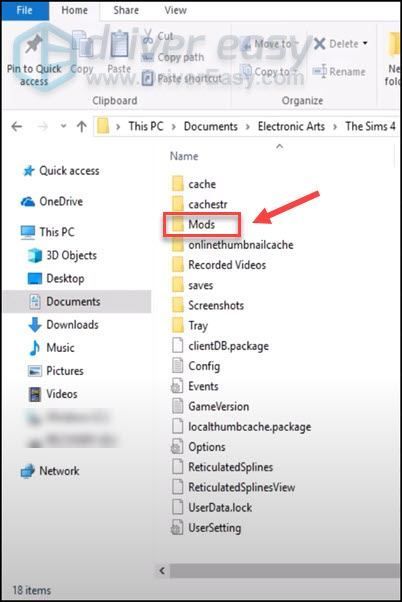Click the Rename icon in Organize group
The width and height of the screenshot is (402, 602).
(319, 71)
